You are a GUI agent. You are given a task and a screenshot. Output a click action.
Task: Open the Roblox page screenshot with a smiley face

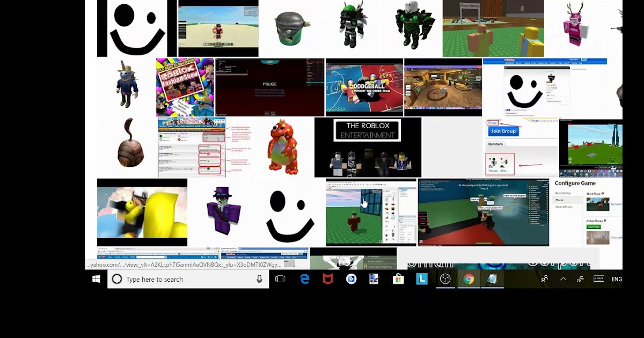pos(545,87)
